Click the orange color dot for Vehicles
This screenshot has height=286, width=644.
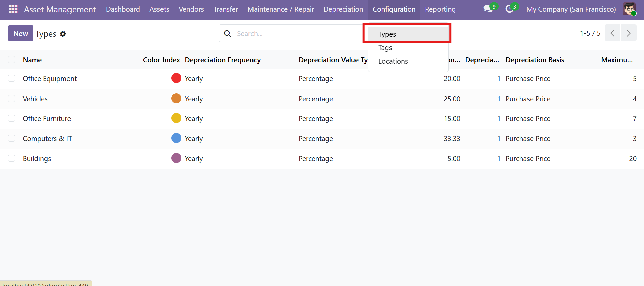click(176, 98)
